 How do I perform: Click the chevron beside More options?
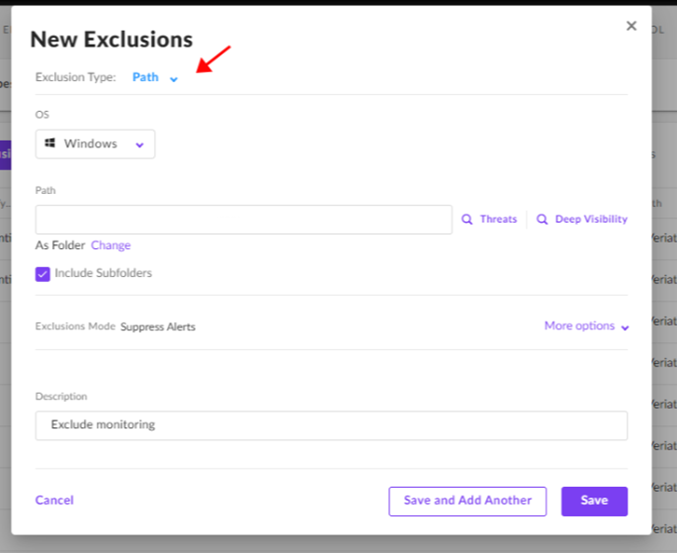pyautogui.click(x=625, y=328)
